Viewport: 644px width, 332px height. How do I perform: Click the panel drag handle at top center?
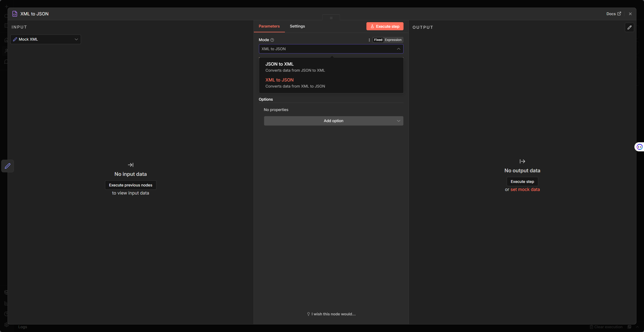click(x=331, y=18)
